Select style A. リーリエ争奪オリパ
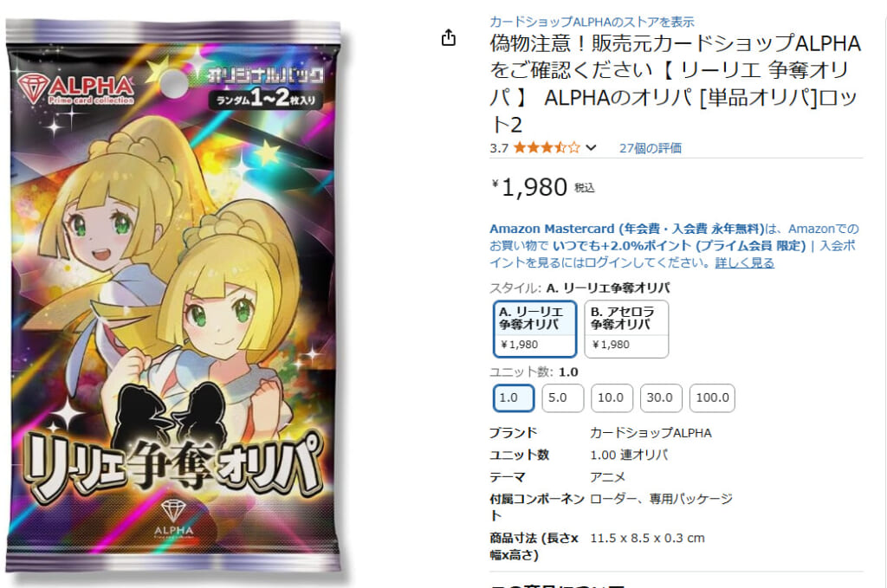The width and height of the screenshot is (887, 588). (x=535, y=329)
